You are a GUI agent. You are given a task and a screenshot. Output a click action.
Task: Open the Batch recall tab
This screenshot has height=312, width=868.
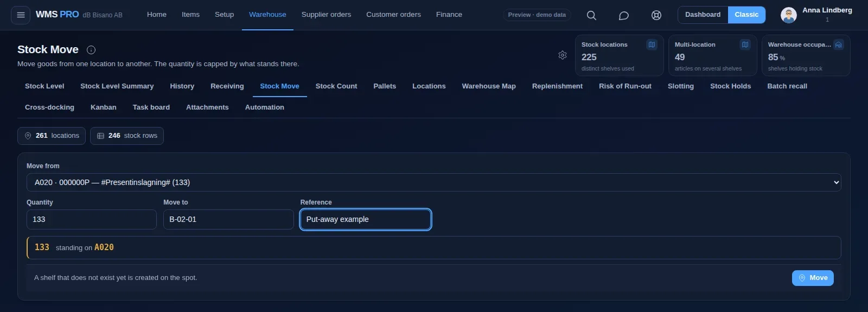(787, 86)
